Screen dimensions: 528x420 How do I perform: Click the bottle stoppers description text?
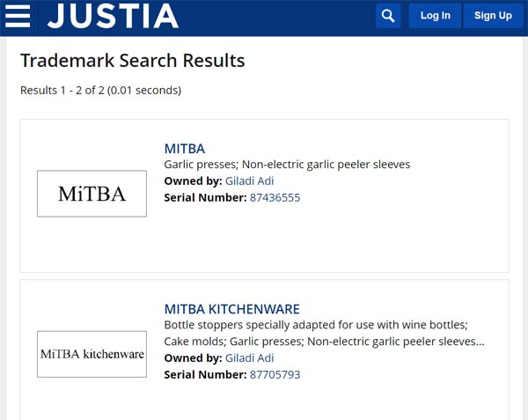click(x=316, y=325)
